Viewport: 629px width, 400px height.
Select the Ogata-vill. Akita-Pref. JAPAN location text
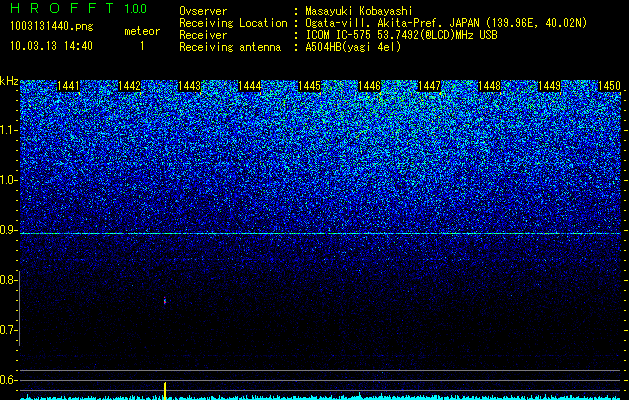pyautogui.click(x=446, y=23)
